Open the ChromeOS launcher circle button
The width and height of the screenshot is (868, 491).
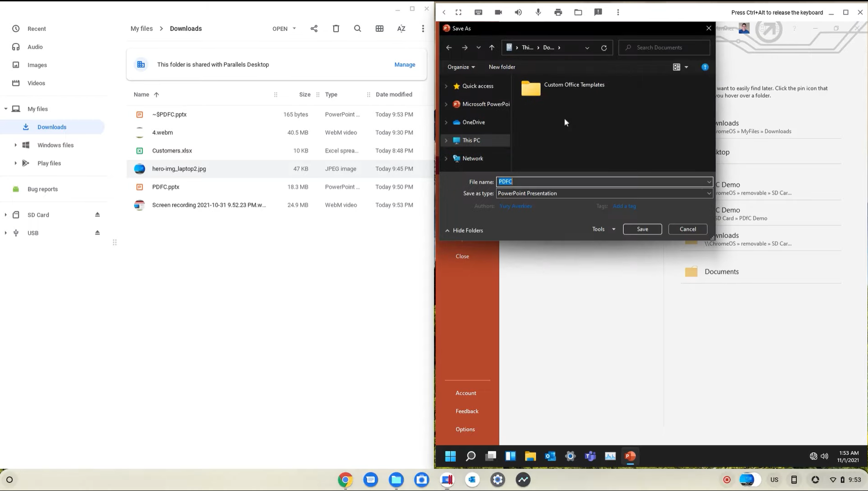(9, 480)
